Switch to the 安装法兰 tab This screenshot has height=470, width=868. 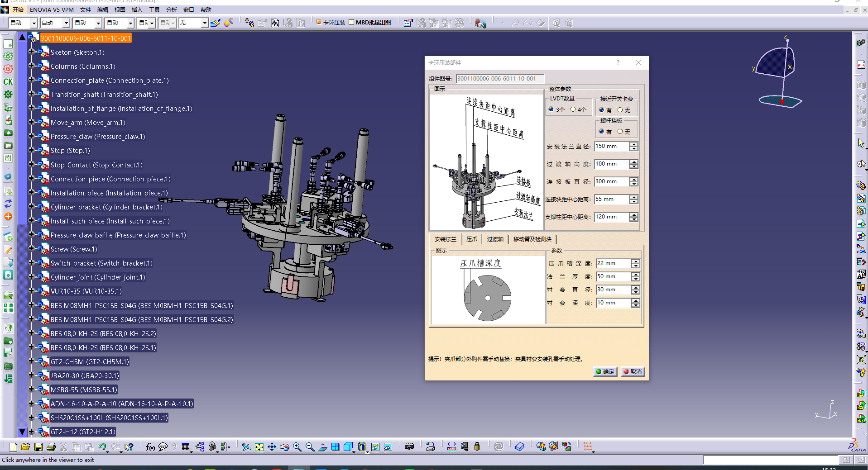(445, 239)
